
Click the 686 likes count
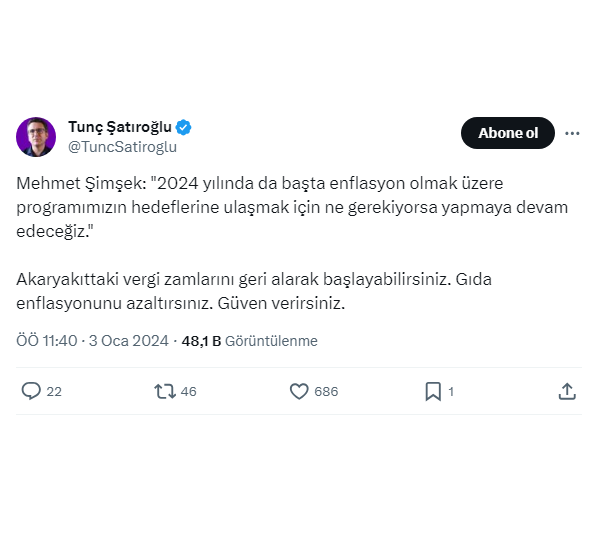[x=326, y=392]
